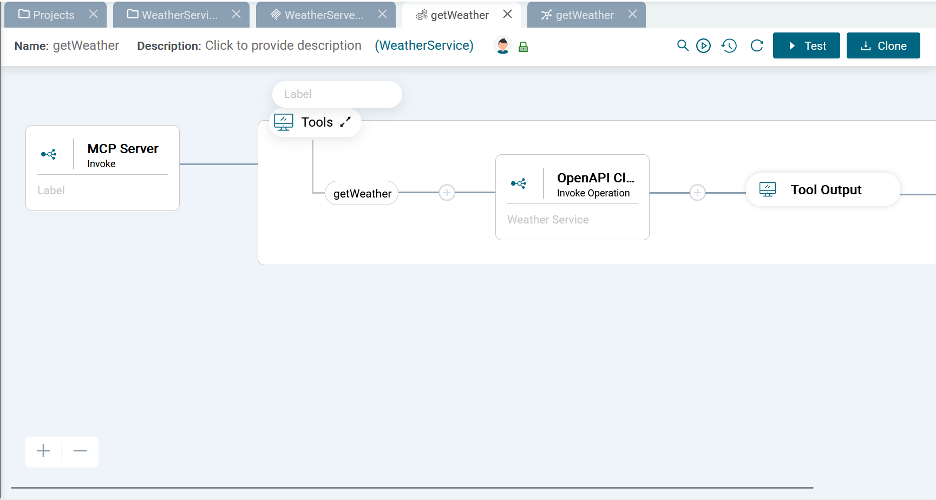This screenshot has height=500, width=936.
Task: Click plus connector after getWeather branch
Action: pos(447,193)
